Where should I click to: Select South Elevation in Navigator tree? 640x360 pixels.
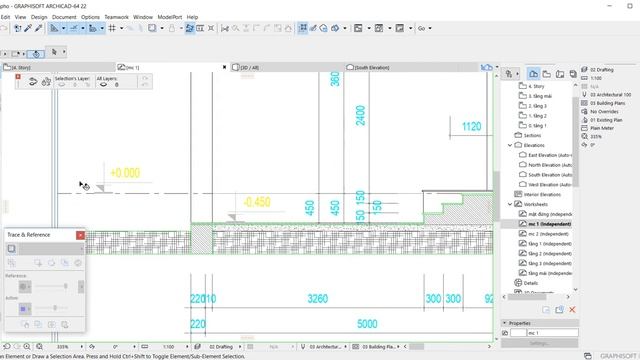[x=550, y=175]
